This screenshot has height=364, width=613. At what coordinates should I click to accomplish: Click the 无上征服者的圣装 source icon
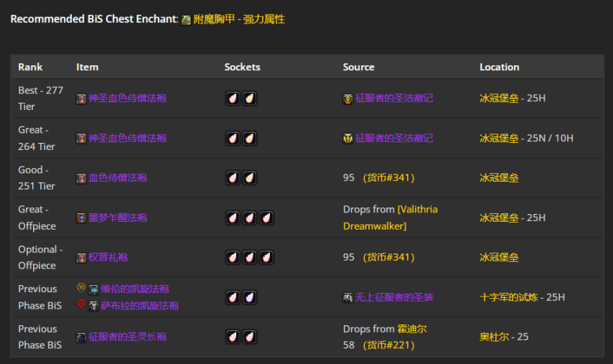coord(348,298)
